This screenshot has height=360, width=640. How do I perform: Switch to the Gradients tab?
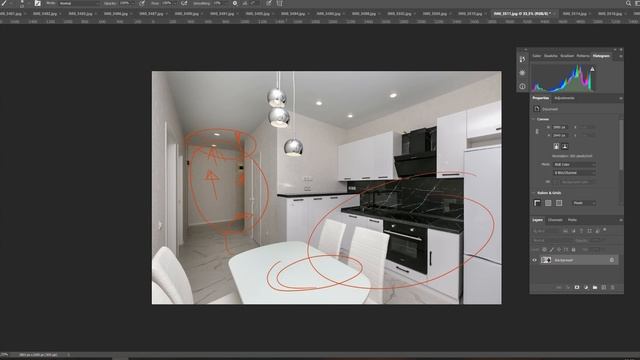point(567,56)
